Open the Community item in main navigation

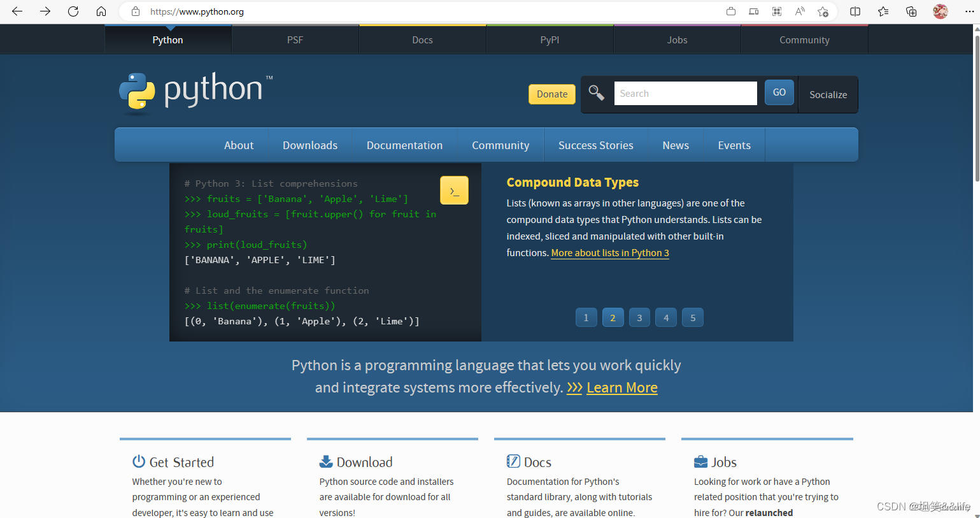501,145
